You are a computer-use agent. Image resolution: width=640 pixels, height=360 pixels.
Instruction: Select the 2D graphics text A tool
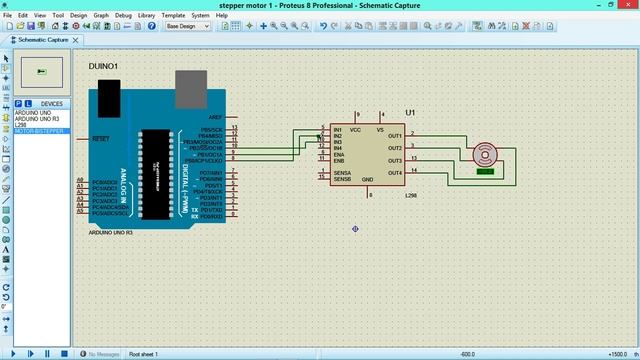click(6, 249)
